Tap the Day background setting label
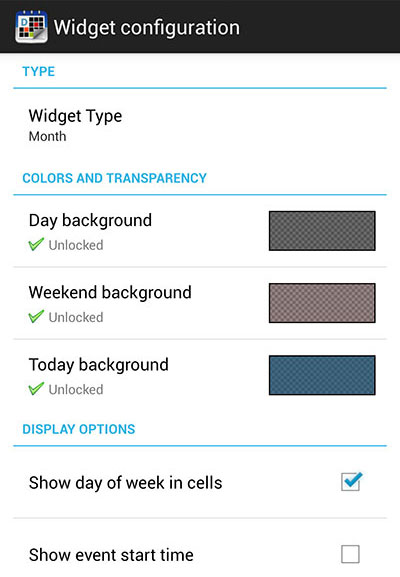The height and width of the screenshot is (577, 400). (90, 221)
